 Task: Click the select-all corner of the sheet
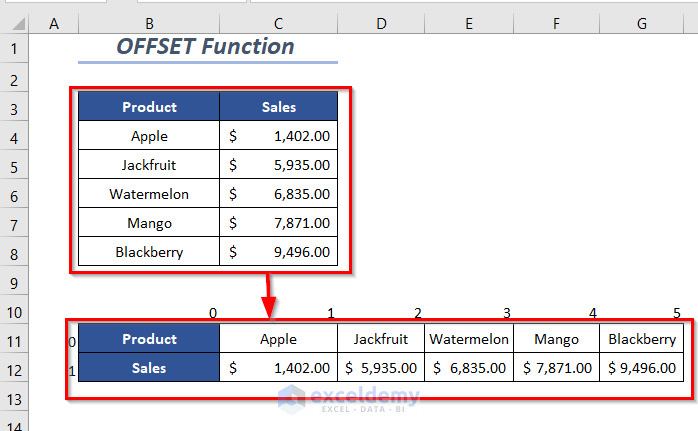(14, 22)
